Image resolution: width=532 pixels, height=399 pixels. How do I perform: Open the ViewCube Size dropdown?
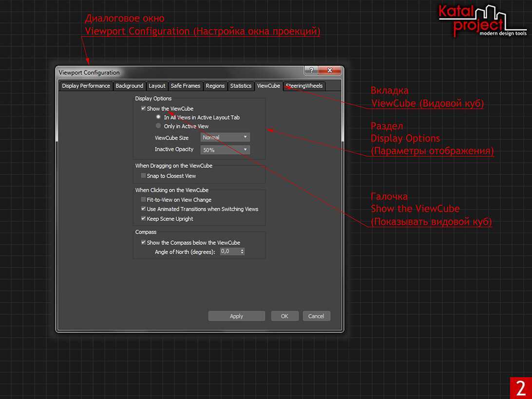point(225,137)
